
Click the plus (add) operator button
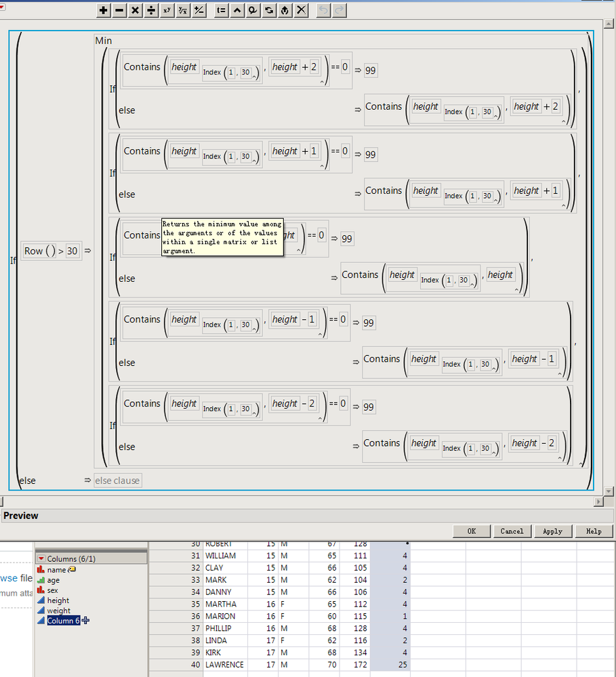[x=103, y=10]
